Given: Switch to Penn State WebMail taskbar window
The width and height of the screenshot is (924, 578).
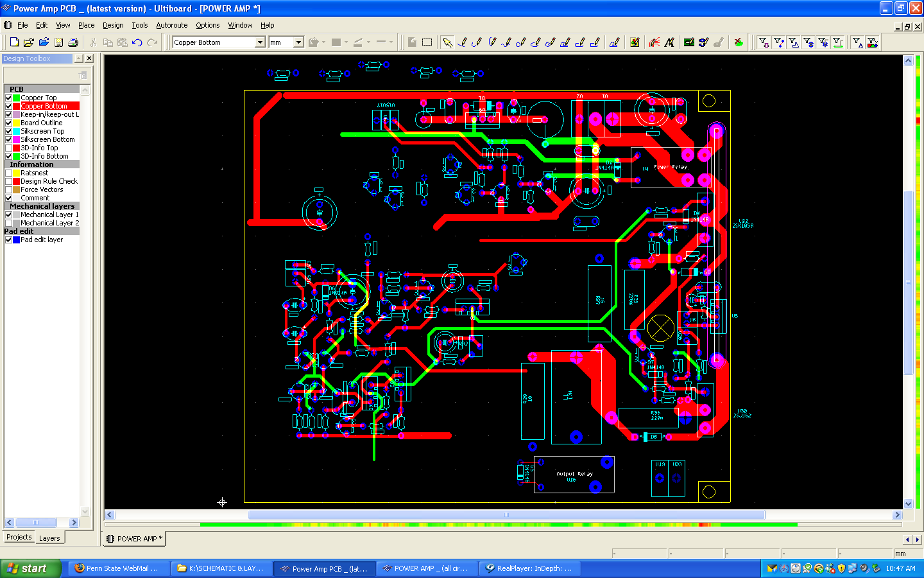Looking at the screenshot, I should 118,568.
